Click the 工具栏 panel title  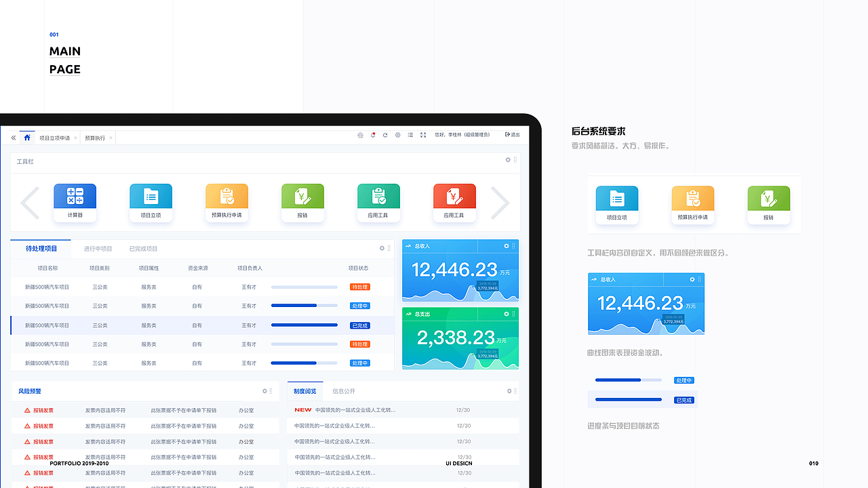pyautogui.click(x=25, y=161)
